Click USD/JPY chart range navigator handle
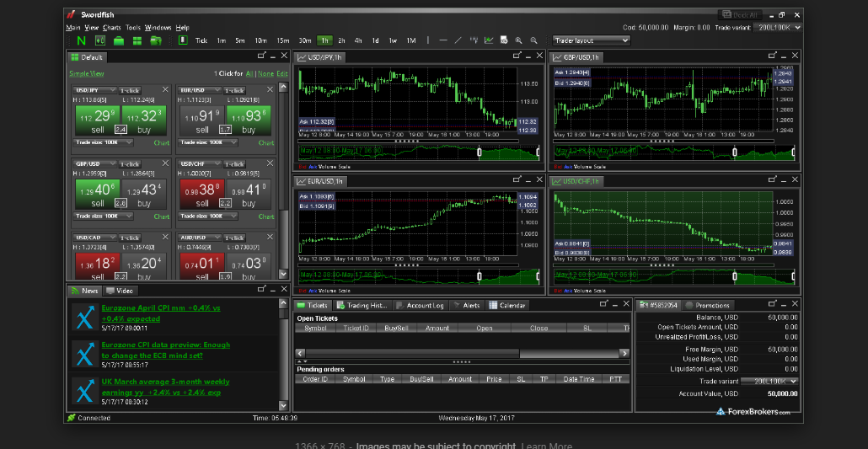The width and height of the screenshot is (868, 449). (480, 152)
